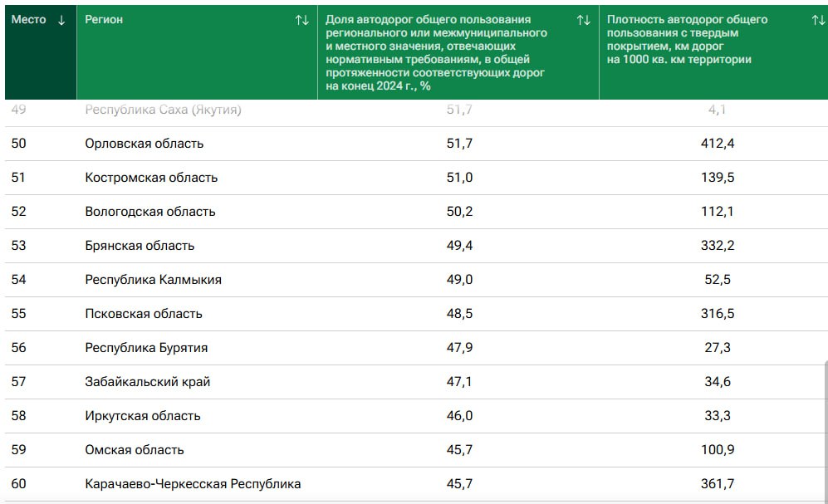Click Брянская область in the table

[x=140, y=246]
